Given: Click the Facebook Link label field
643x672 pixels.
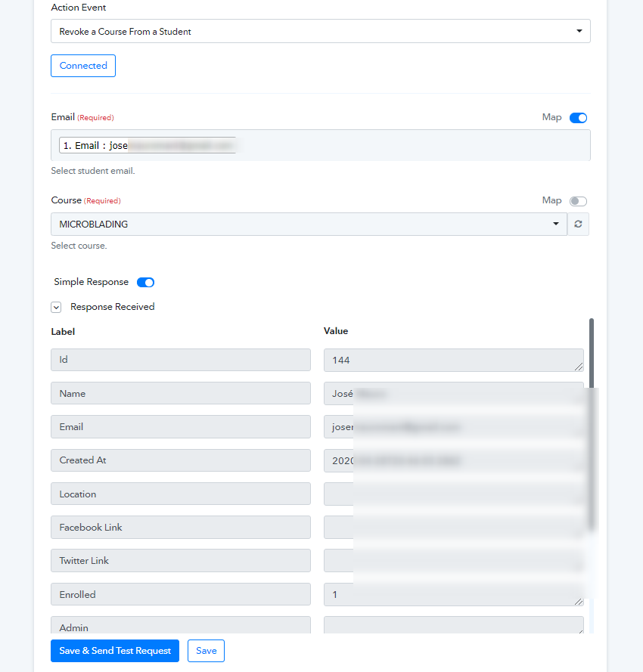Looking at the screenshot, I should 181,527.
